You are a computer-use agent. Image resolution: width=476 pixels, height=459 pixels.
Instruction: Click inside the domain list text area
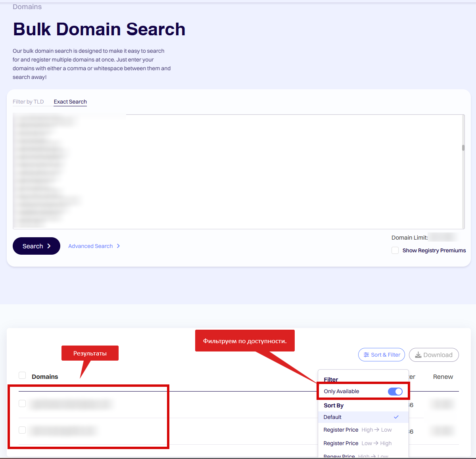278,171
